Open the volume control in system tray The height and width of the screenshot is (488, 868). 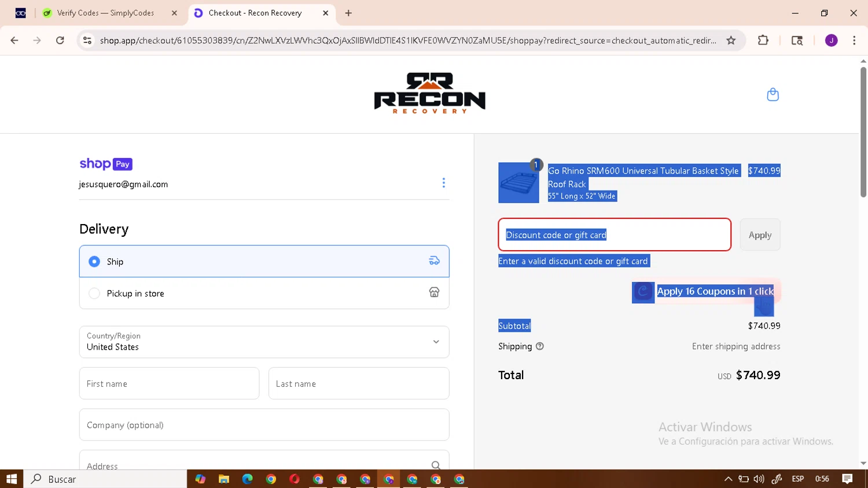tap(759, 479)
